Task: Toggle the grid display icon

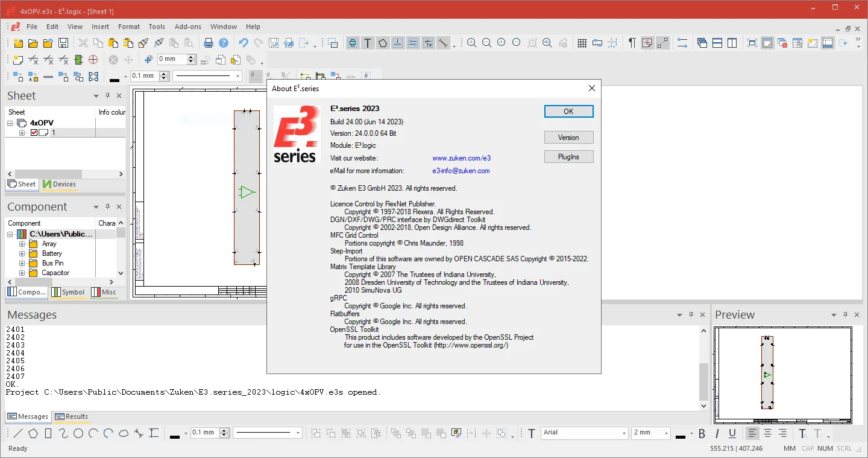Action: coord(582,43)
